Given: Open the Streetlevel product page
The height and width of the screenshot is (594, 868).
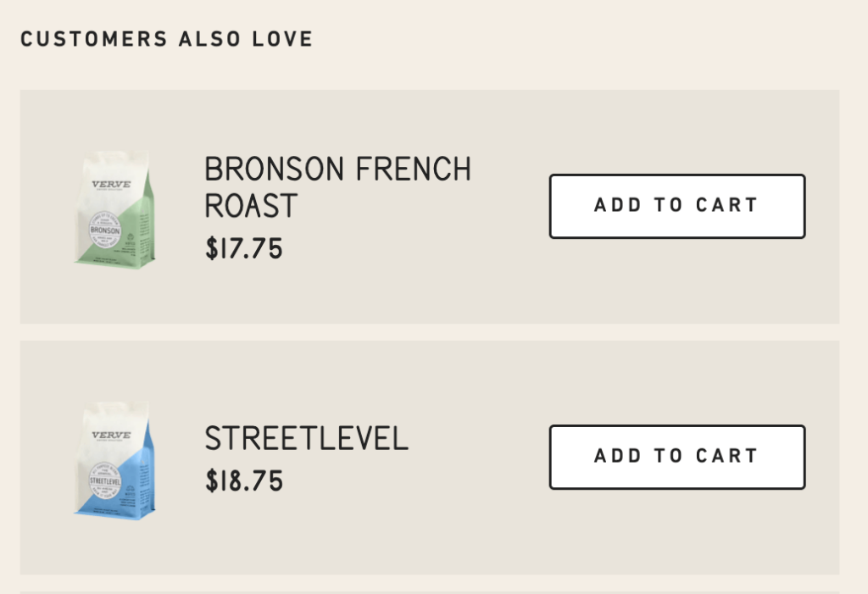Looking at the screenshot, I should point(305,439).
